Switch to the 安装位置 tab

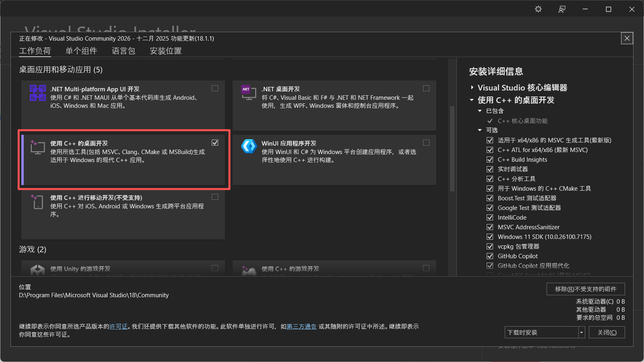coord(166,51)
